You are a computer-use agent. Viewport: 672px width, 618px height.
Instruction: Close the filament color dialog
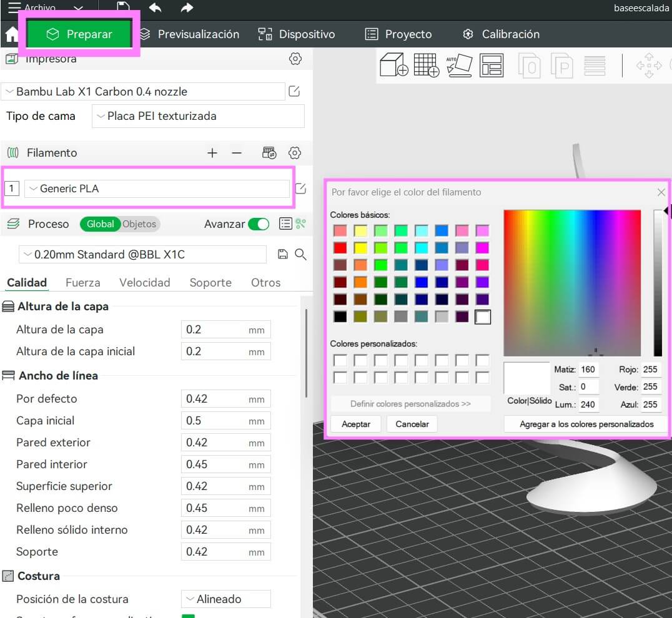tap(661, 192)
